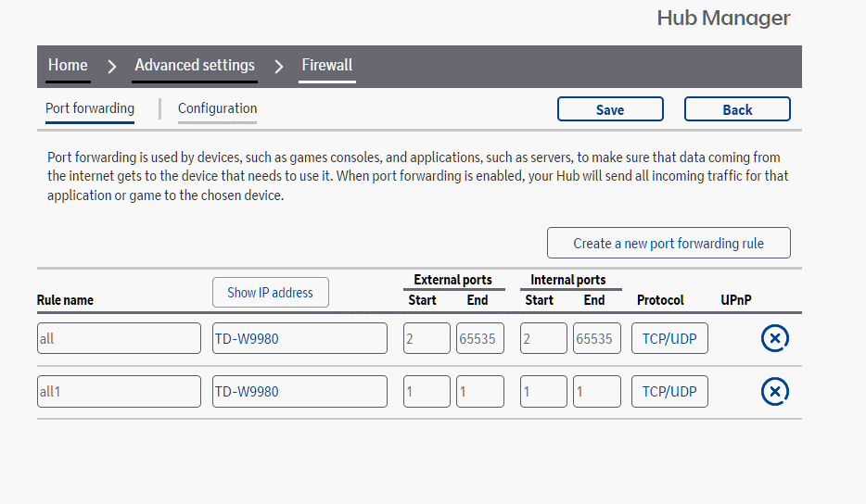Open the Firewall breadcrumb link
This screenshot has width=866, height=504.
[326, 66]
